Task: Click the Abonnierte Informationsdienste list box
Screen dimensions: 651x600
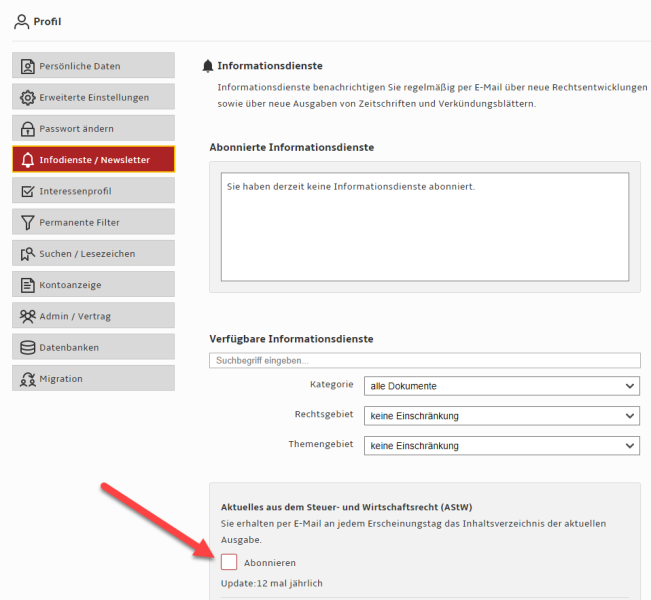Action: 424,226
